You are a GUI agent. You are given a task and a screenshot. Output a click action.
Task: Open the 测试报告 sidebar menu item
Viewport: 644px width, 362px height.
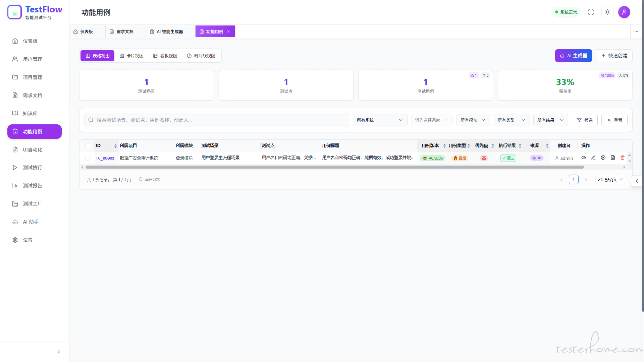(x=33, y=186)
